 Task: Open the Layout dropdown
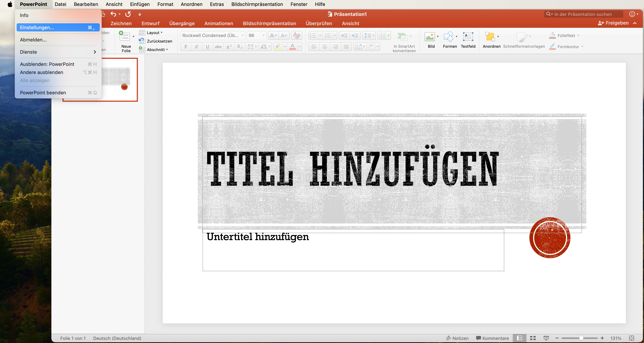pyautogui.click(x=151, y=33)
